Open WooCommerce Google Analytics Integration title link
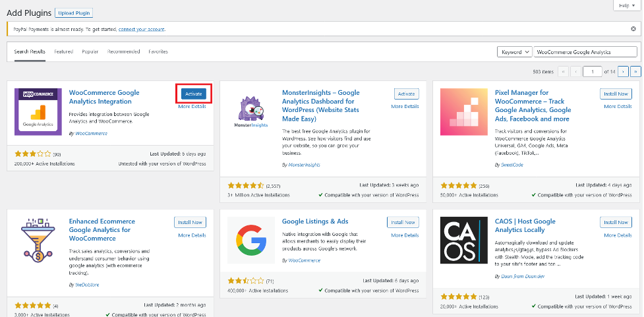Screen dimensions: 644x317 tap(104, 97)
